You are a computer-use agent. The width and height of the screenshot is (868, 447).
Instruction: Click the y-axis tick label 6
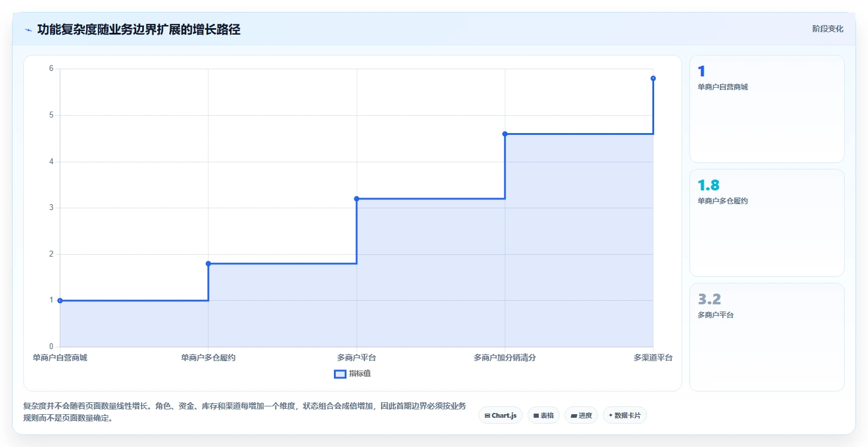click(x=51, y=69)
